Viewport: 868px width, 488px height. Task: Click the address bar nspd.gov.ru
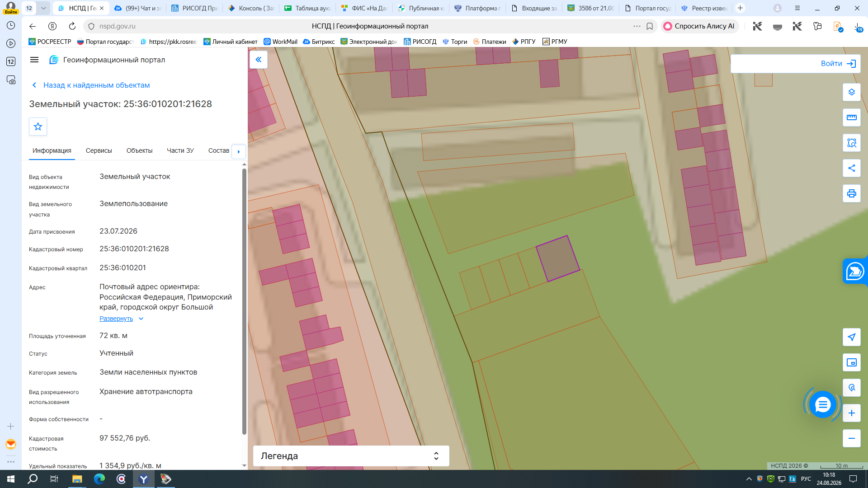pos(118,26)
